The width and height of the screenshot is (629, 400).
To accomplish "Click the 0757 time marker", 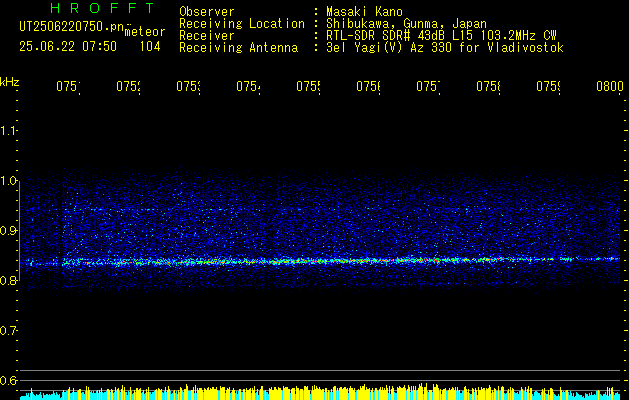I will click(x=428, y=87).
